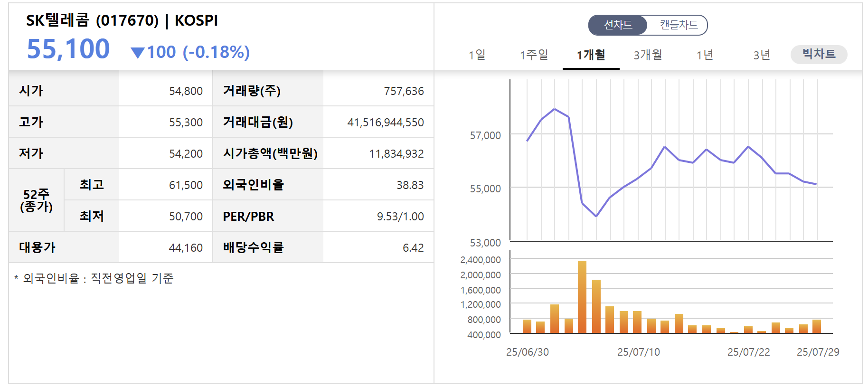
Task: Switch to the 캔들차트 candlestick view
Action: [678, 25]
